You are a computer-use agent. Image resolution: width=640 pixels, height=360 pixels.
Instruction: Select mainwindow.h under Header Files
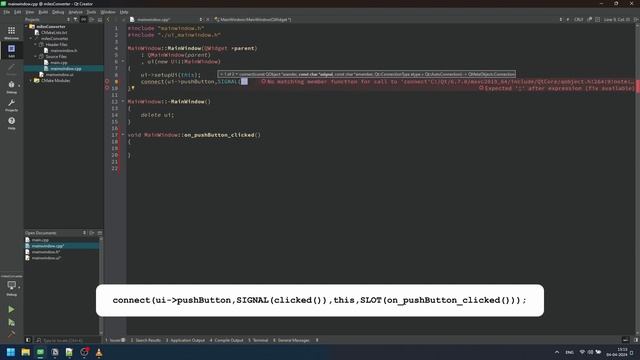tap(64, 51)
